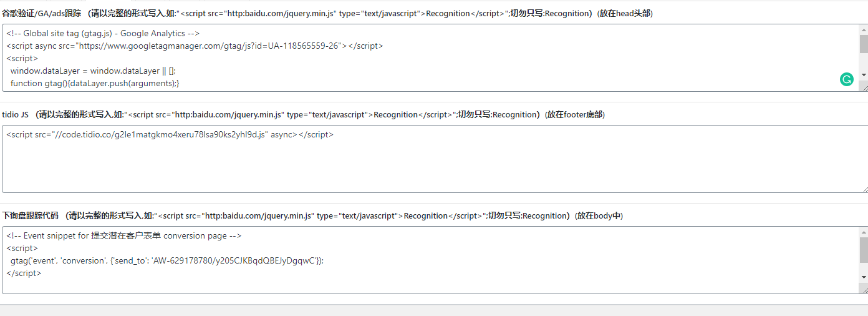This screenshot has height=316, width=868.
Task: Click the scrollbar thumb in the GA code textarea
Action: 864,44
